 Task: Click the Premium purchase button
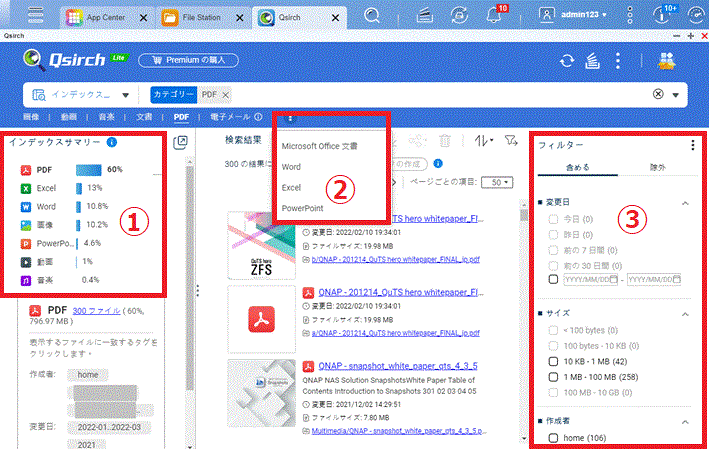tap(189, 60)
